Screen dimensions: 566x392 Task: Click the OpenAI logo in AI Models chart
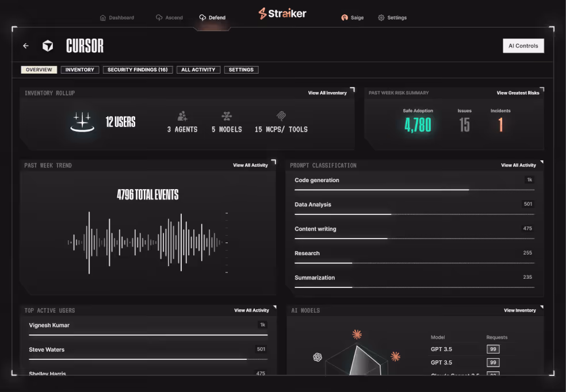pyautogui.click(x=318, y=357)
